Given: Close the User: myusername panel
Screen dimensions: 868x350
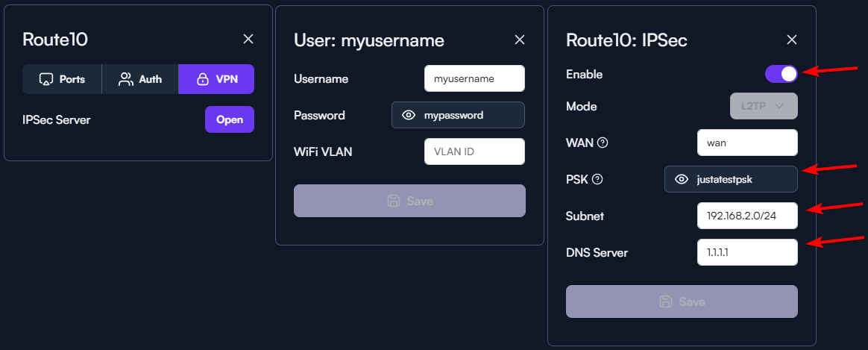Looking at the screenshot, I should pyautogui.click(x=520, y=40).
